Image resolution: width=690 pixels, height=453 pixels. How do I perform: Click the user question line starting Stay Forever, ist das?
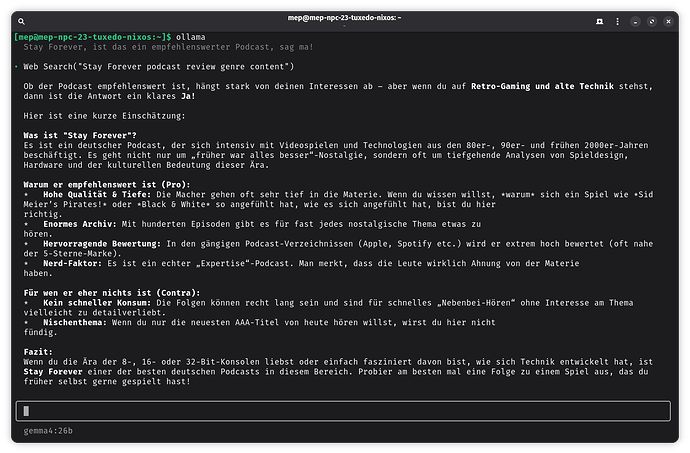pos(169,47)
